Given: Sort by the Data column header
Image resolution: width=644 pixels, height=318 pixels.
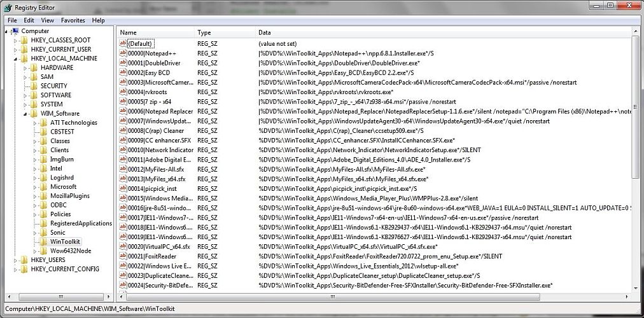Looking at the screenshot, I should pyautogui.click(x=443, y=32).
